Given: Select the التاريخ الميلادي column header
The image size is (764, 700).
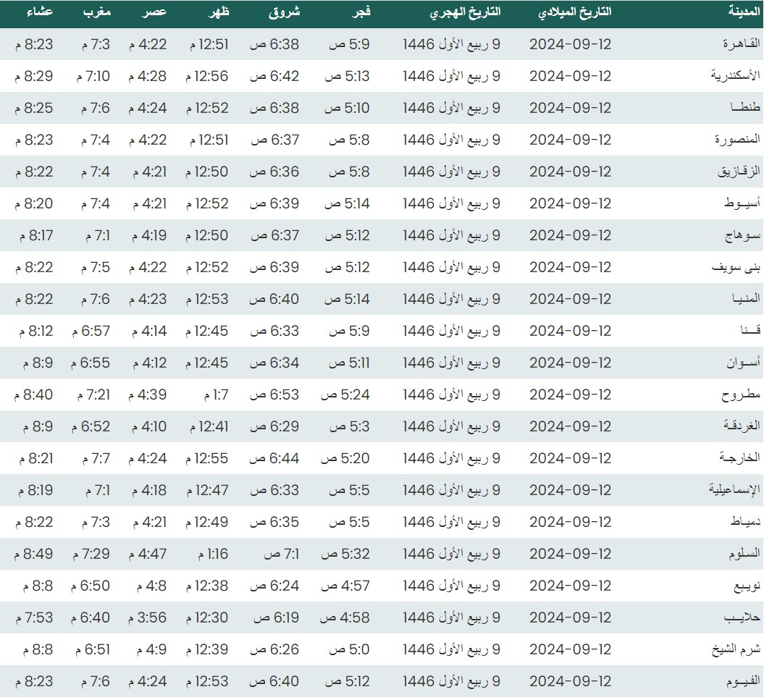Looking at the screenshot, I should pyautogui.click(x=576, y=13).
